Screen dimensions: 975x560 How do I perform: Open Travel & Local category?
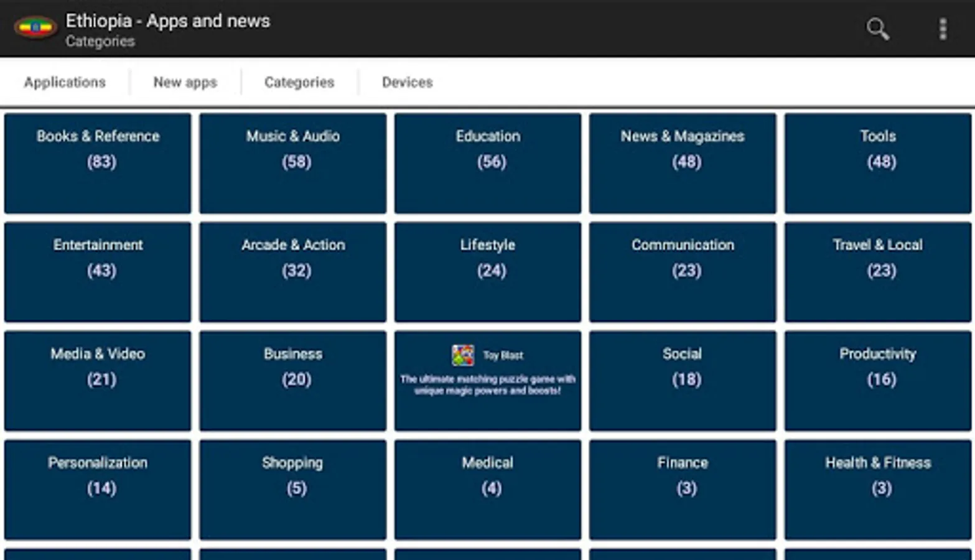tap(878, 272)
